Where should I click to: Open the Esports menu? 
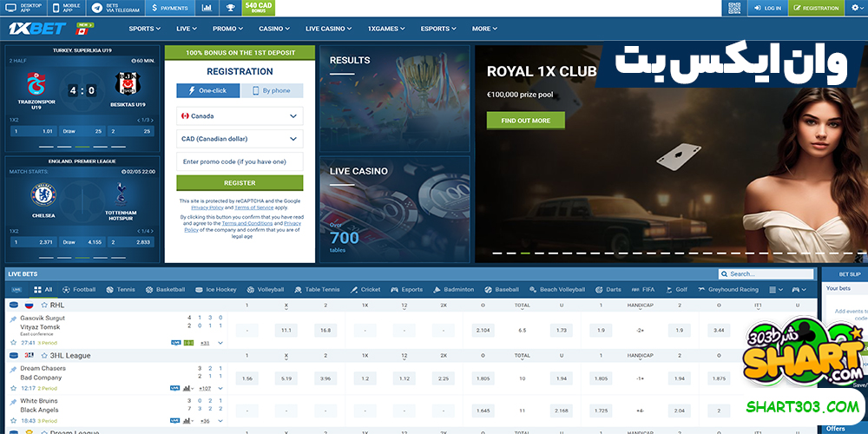[437, 29]
